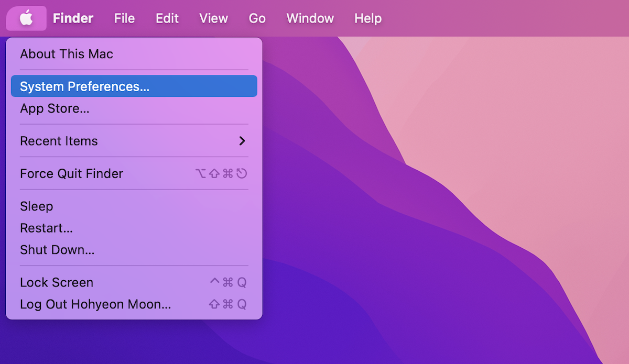629x364 pixels.
Task: Put the Mac to Sleep
Action: (x=36, y=206)
